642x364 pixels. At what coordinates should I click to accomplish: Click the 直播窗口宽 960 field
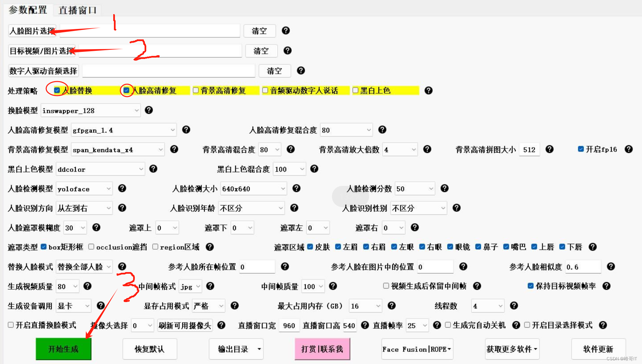point(289,325)
